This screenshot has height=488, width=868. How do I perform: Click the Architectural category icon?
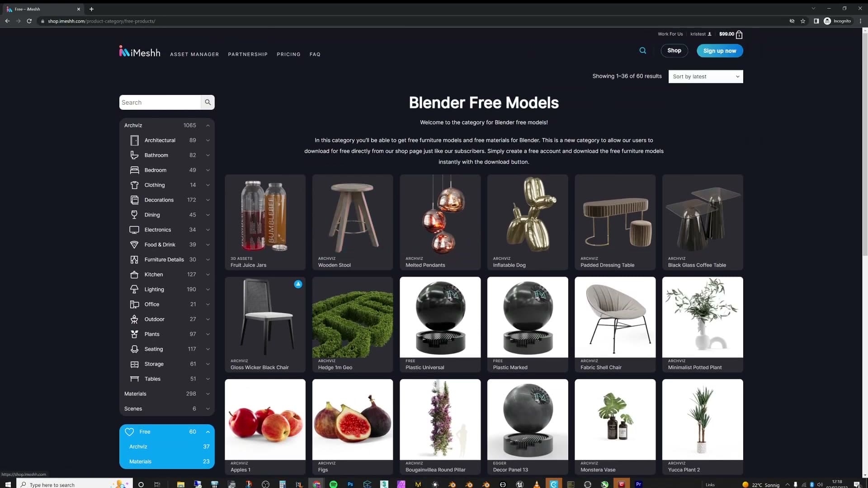pyautogui.click(x=134, y=140)
